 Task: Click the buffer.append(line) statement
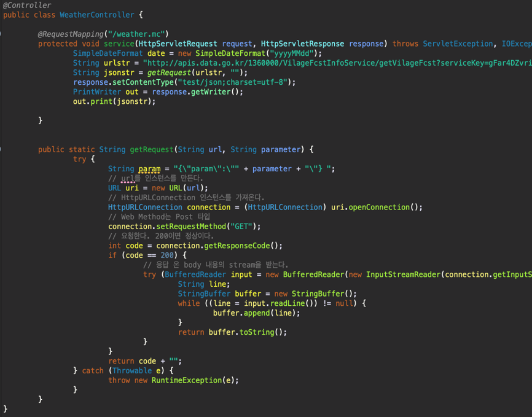click(256, 313)
